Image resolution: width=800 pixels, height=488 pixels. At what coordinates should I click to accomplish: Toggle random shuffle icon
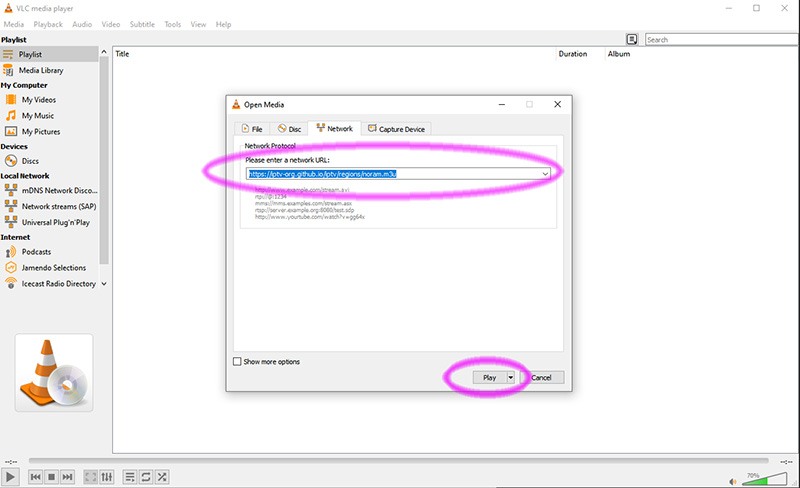coord(162,477)
